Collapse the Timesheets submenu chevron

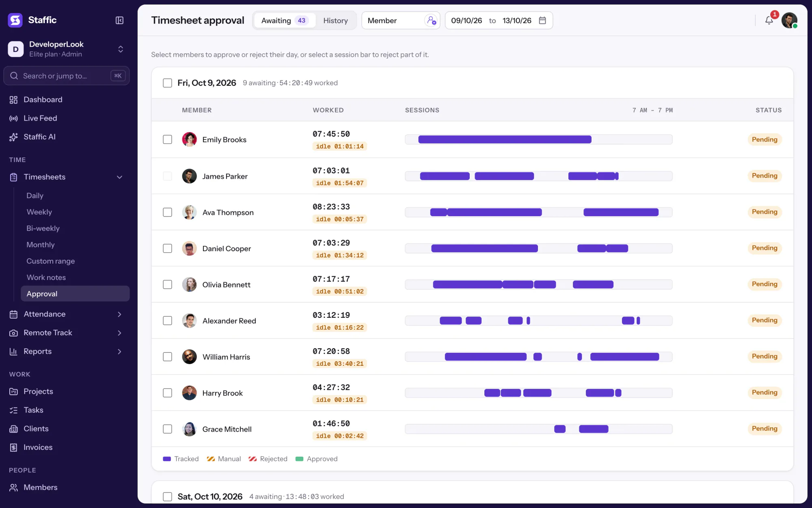119,177
